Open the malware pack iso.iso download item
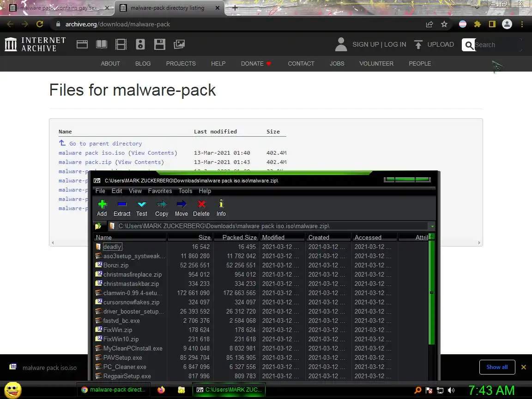Viewport: 532px width, 399px height. pos(44,368)
